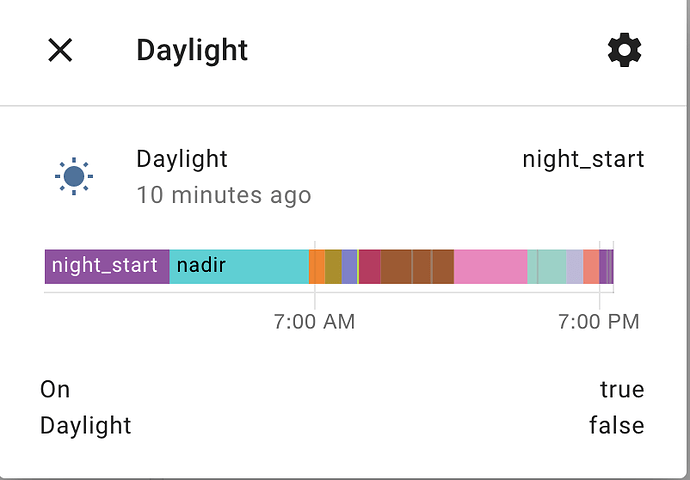Click the wide brown timeline segment
Image resolution: width=690 pixels, height=480 pixels.
[417, 266]
